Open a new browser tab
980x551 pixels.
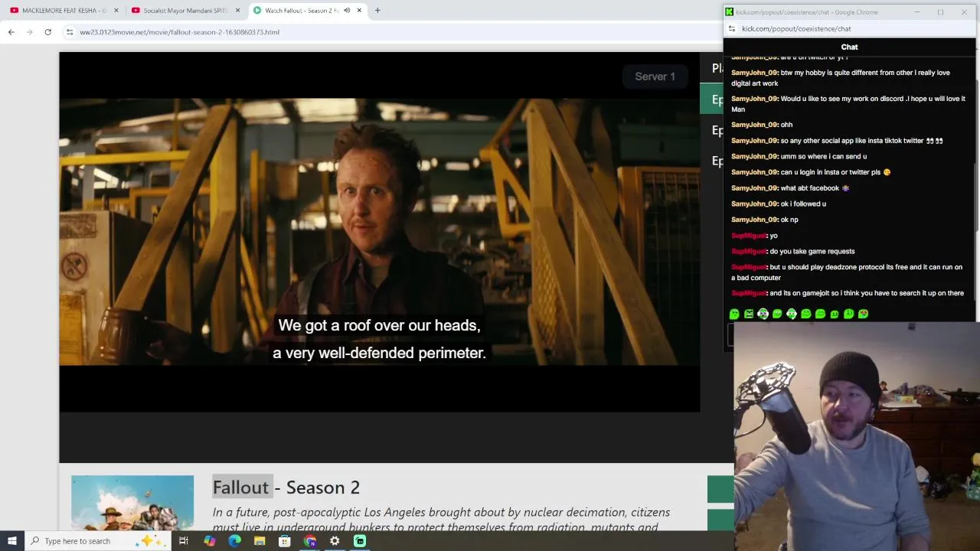tap(377, 11)
